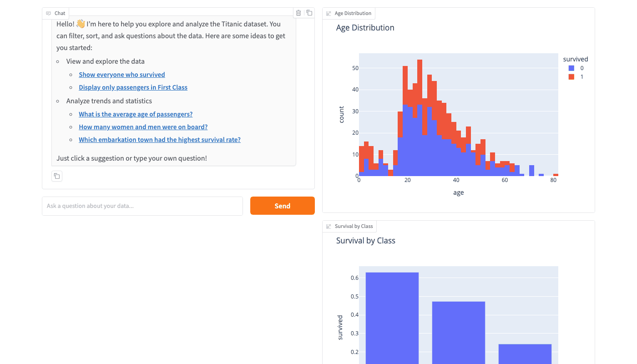The height and width of the screenshot is (364, 637).
Task: Focus the 'Ask a question about your data' field
Action: pos(142,206)
